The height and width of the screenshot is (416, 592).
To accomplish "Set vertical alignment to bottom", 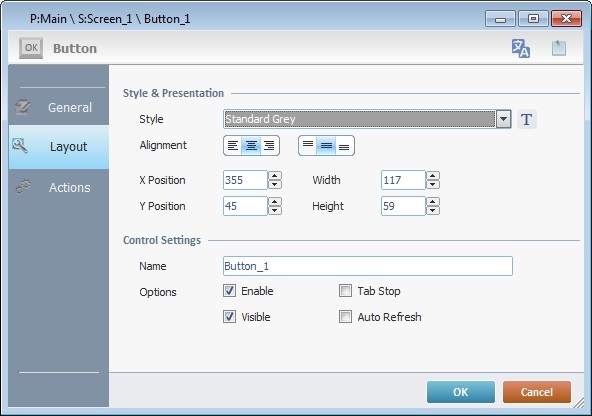I will pyautogui.click(x=344, y=146).
